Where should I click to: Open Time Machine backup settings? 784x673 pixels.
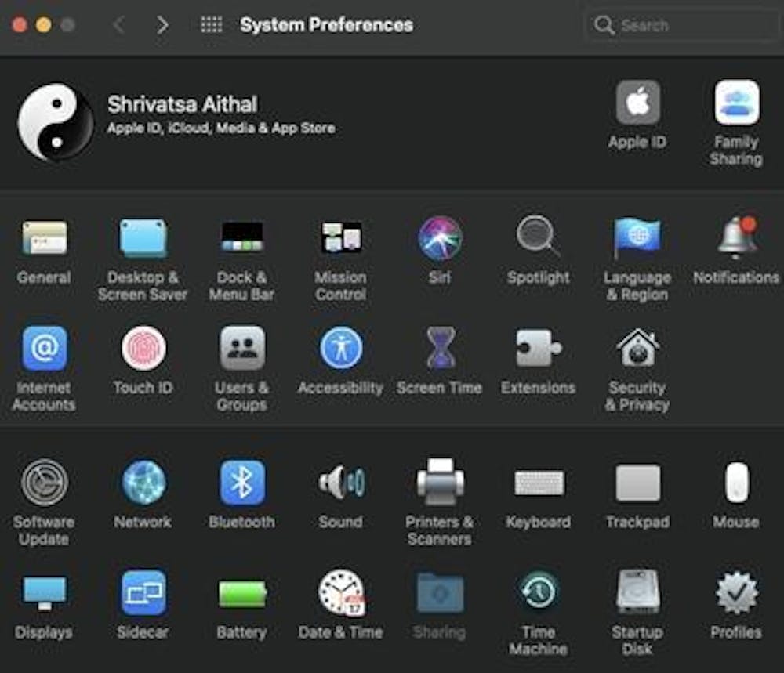(x=538, y=595)
